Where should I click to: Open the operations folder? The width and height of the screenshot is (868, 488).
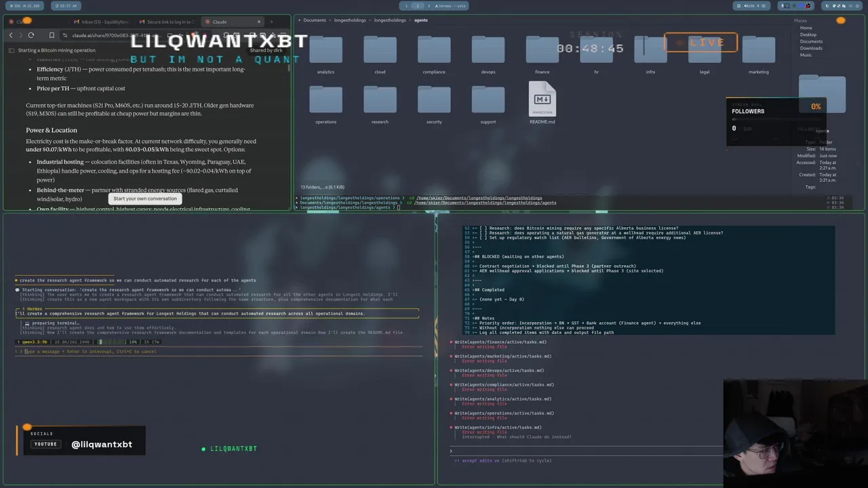325,104
